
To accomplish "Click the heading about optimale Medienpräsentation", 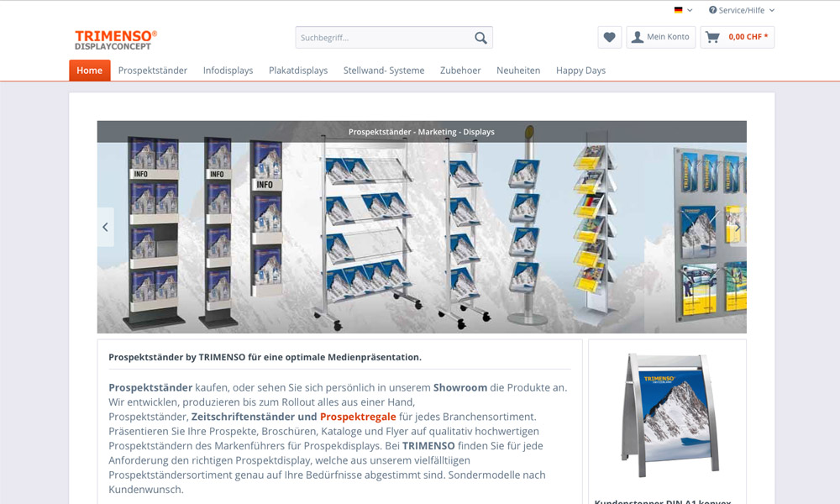I will (x=265, y=357).
